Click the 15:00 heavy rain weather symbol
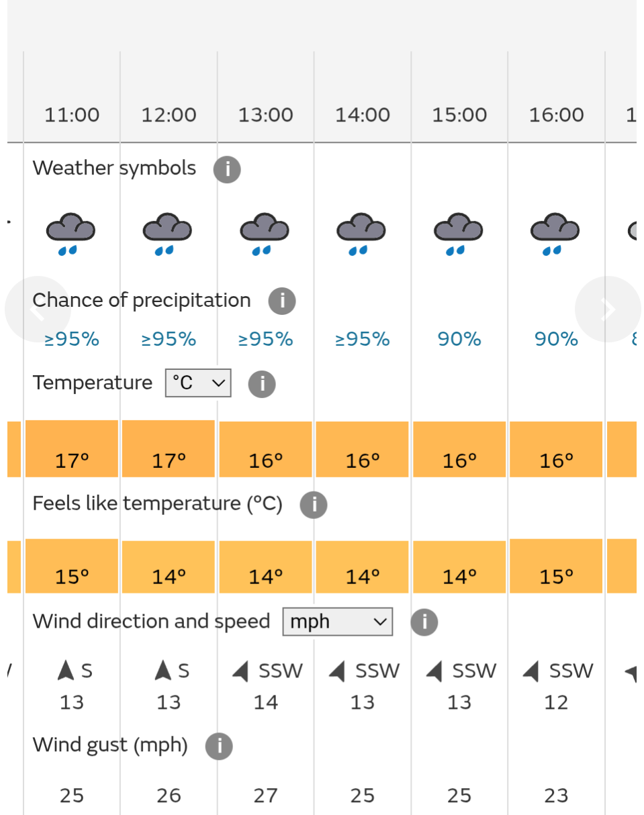 (459, 234)
